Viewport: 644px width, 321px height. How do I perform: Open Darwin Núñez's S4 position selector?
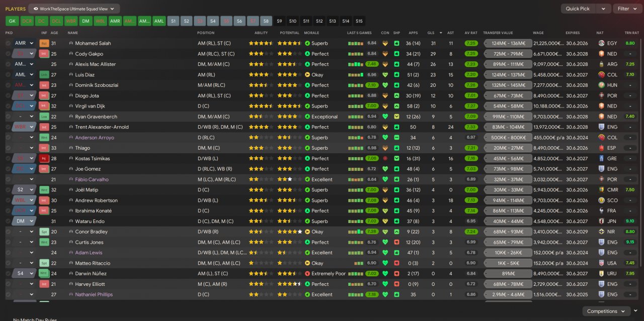tap(24, 274)
